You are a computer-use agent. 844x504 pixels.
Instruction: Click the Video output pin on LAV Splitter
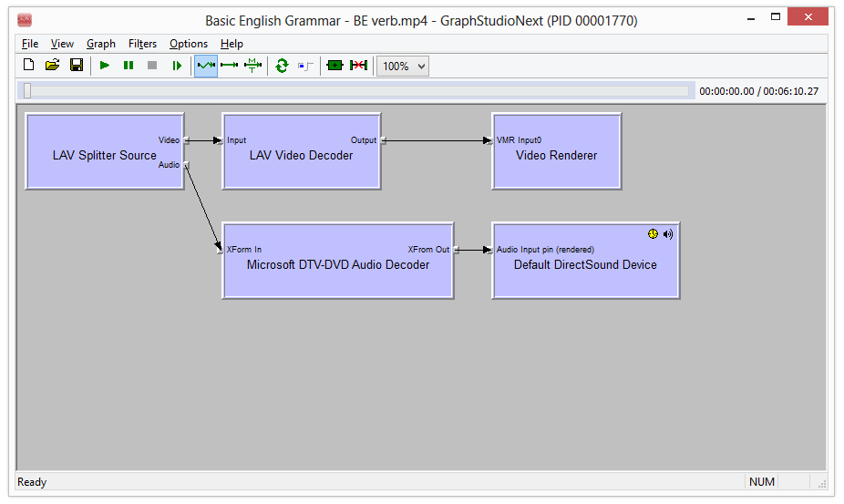186,140
